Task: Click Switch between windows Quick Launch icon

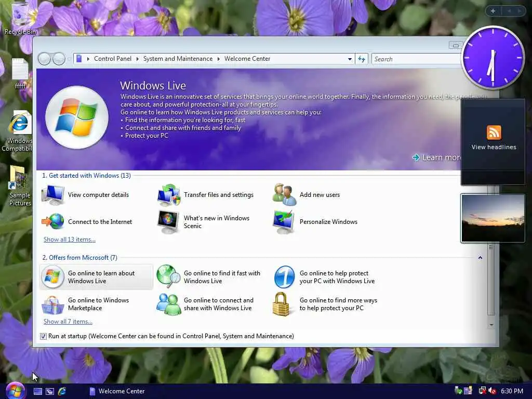Action: click(50, 391)
